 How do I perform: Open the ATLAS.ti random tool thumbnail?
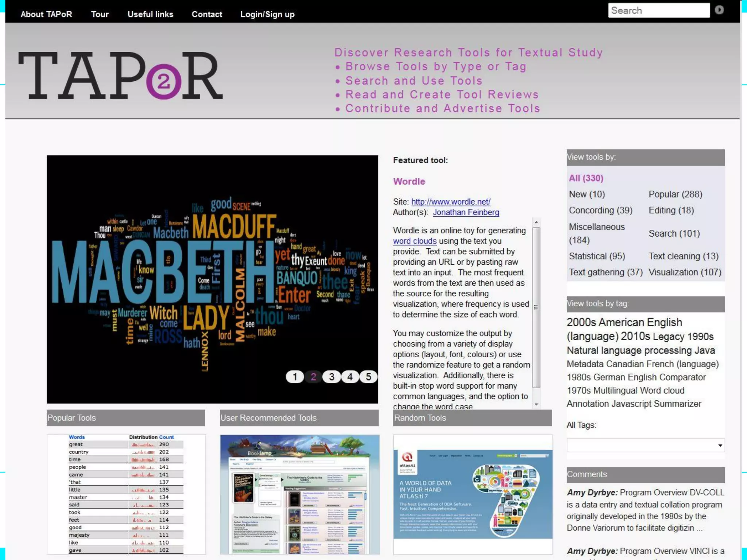[473, 494]
